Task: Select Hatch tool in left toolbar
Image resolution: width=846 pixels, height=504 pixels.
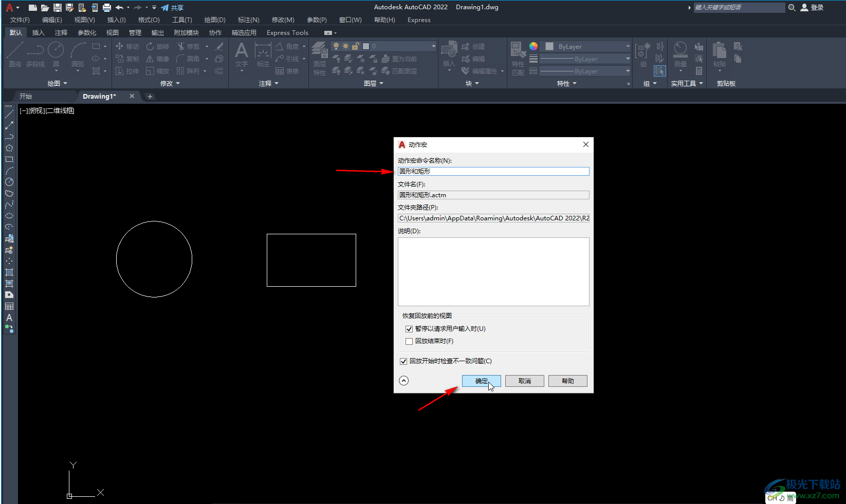Action: click(x=9, y=272)
